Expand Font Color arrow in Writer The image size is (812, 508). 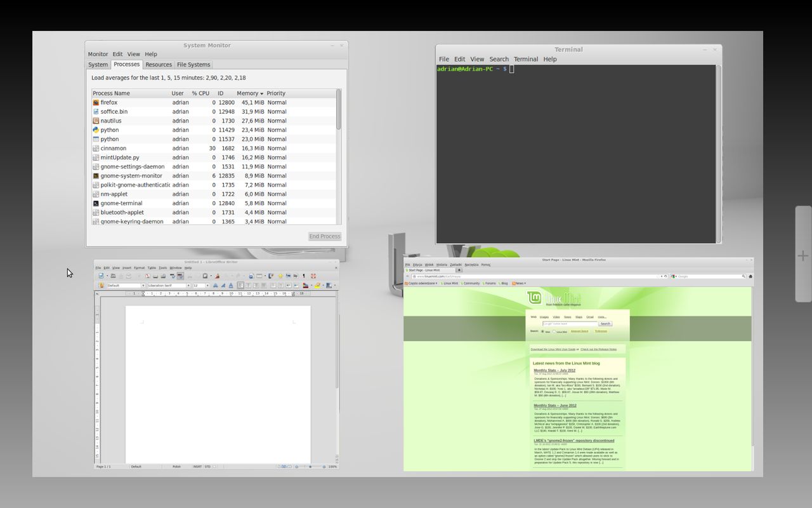point(311,285)
